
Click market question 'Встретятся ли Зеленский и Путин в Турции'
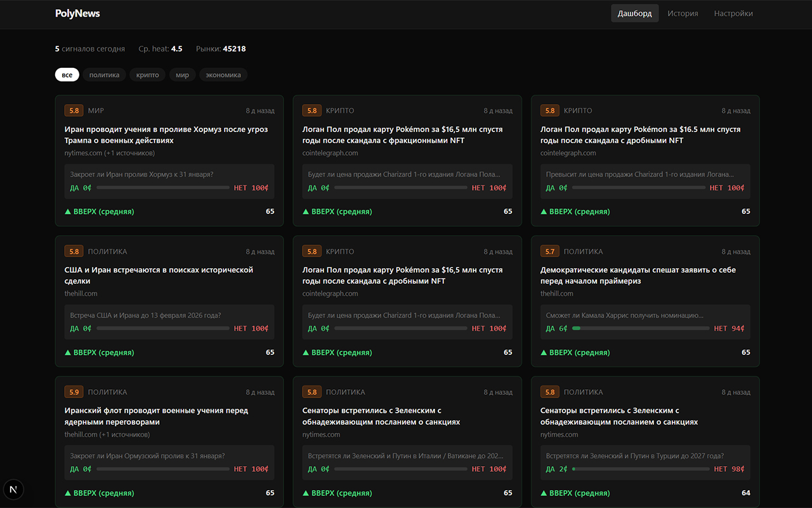634,456
